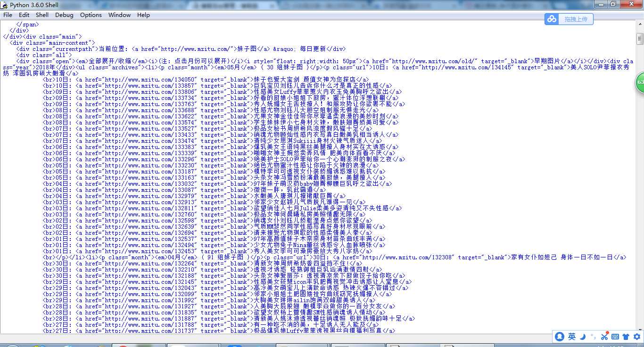644x347 pixels.
Task: Click the <div class="main-content"> line
Action: 52,43
